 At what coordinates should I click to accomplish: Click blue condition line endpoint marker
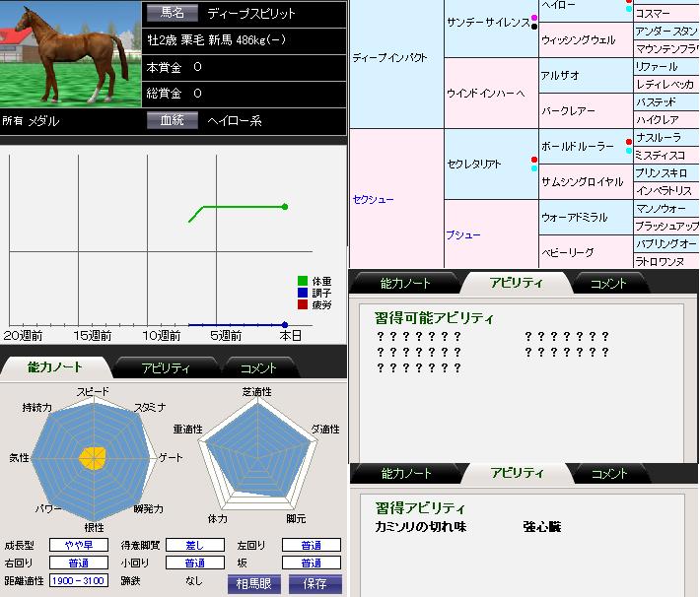[285, 325]
